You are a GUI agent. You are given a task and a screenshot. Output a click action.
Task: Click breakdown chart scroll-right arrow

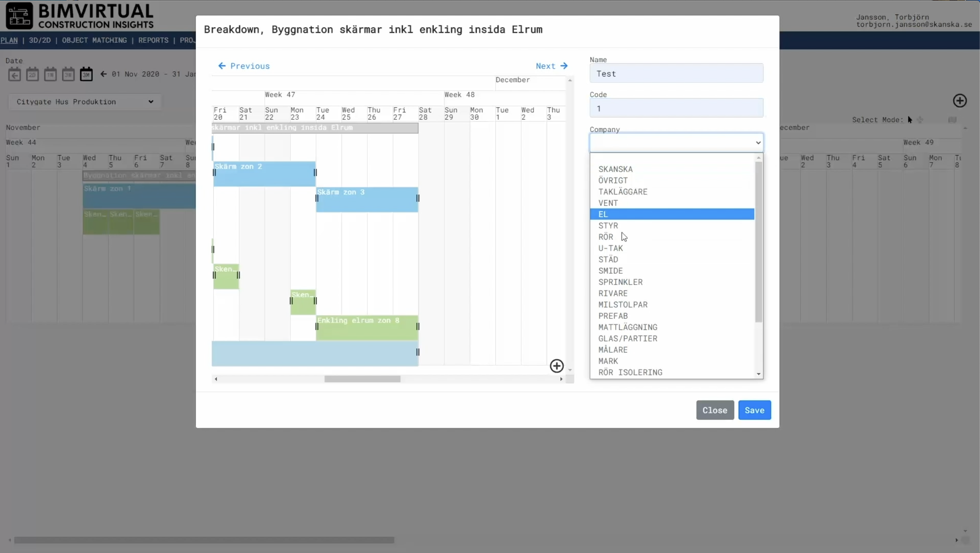coord(561,379)
